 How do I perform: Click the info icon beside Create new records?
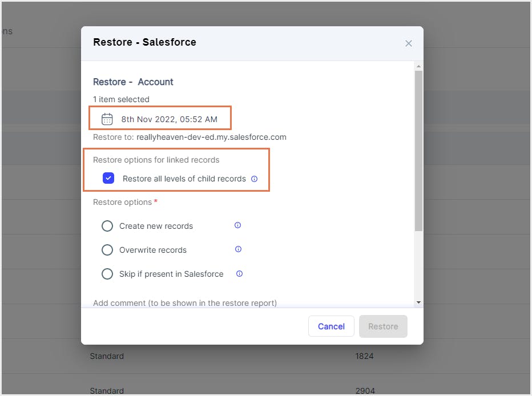[238, 225]
